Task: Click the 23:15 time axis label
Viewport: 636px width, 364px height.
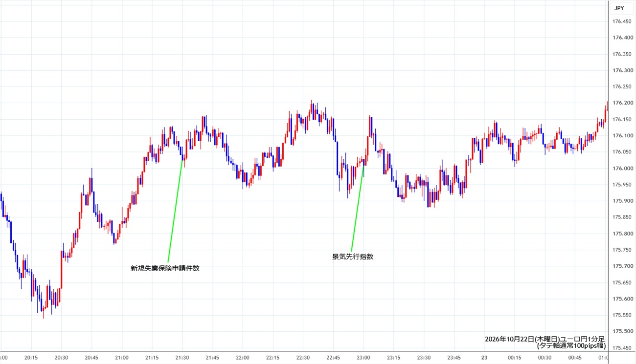Action: click(394, 358)
